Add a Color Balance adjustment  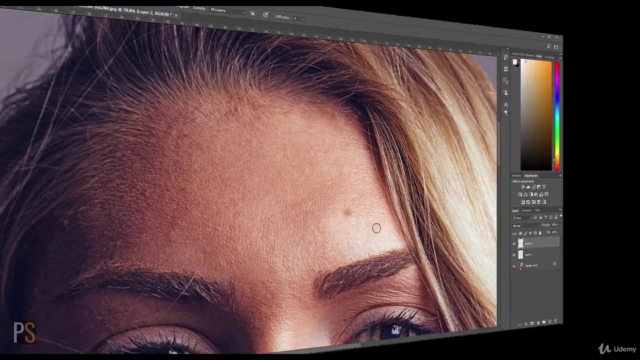click(x=526, y=194)
